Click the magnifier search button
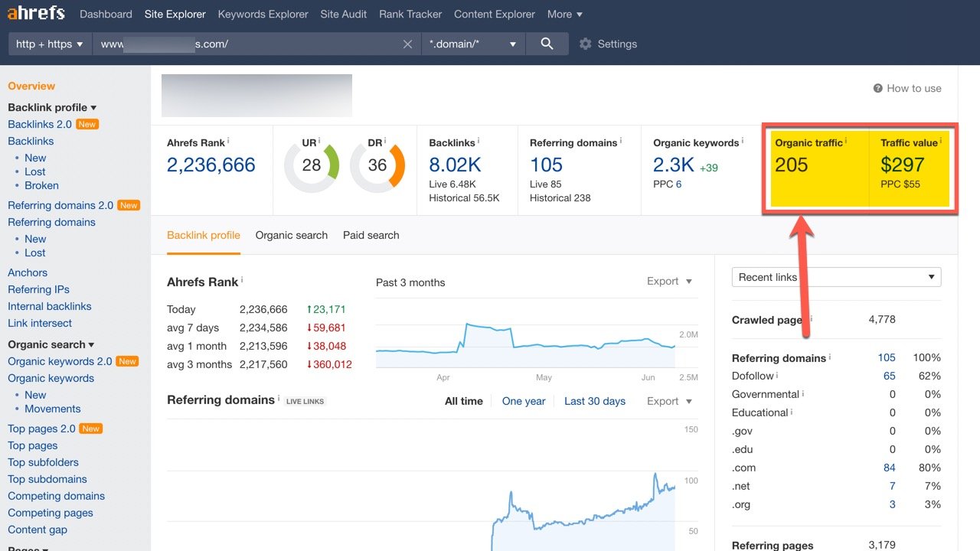The image size is (980, 551). (x=547, y=44)
